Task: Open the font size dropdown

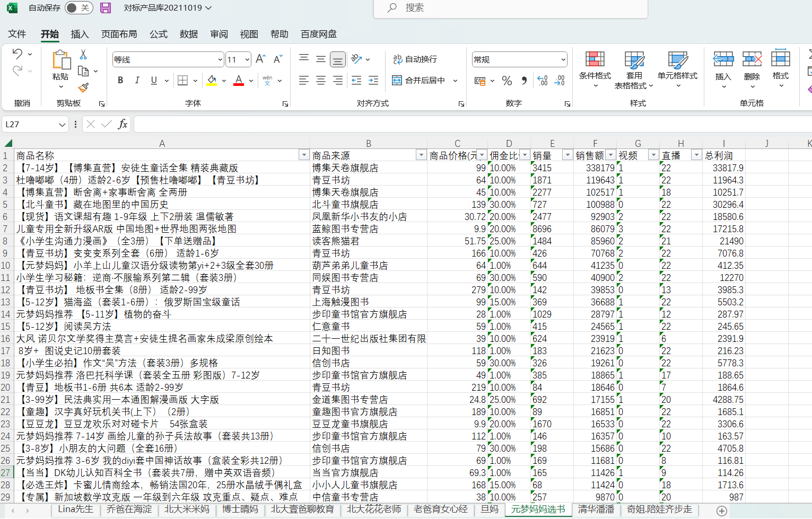Action: coord(247,59)
